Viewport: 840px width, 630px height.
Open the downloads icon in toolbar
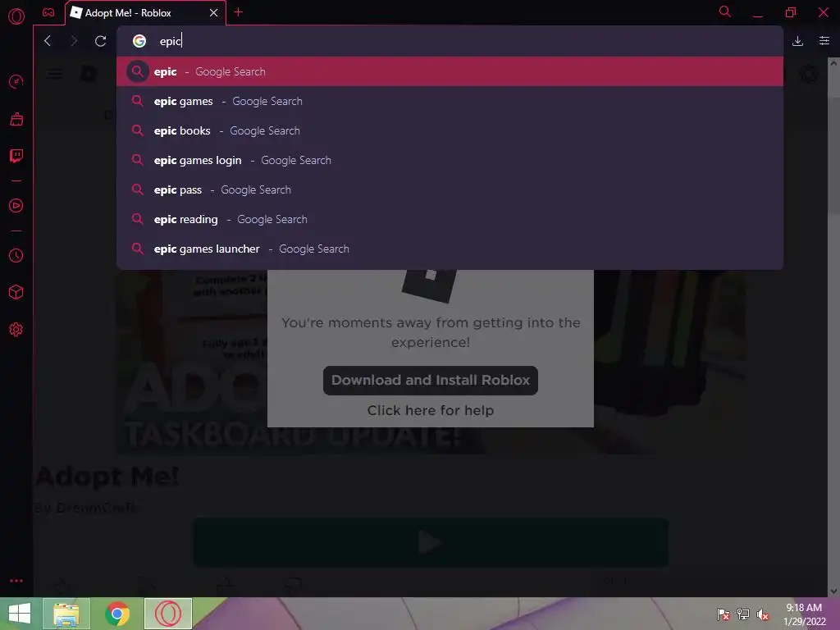click(797, 41)
